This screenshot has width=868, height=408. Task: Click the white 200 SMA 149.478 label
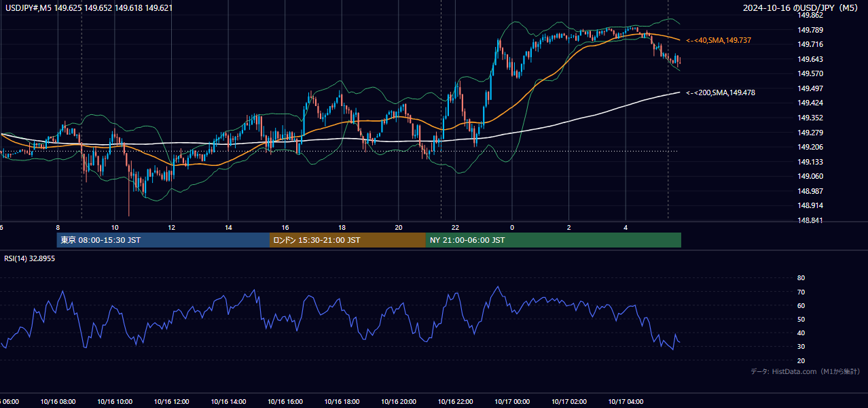pyautogui.click(x=721, y=92)
